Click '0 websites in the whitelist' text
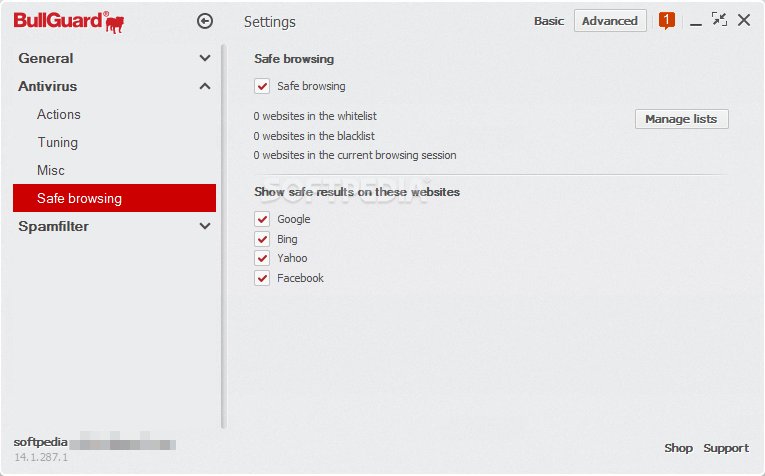The width and height of the screenshot is (765, 476). click(315, 116)
